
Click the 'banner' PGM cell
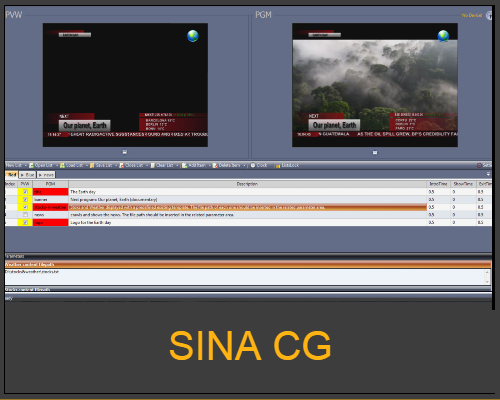coord(50,200)
